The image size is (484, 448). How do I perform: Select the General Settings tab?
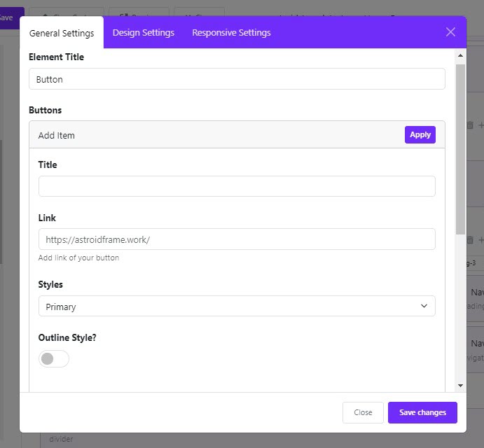pyautogui.click(x=62, y=33)
